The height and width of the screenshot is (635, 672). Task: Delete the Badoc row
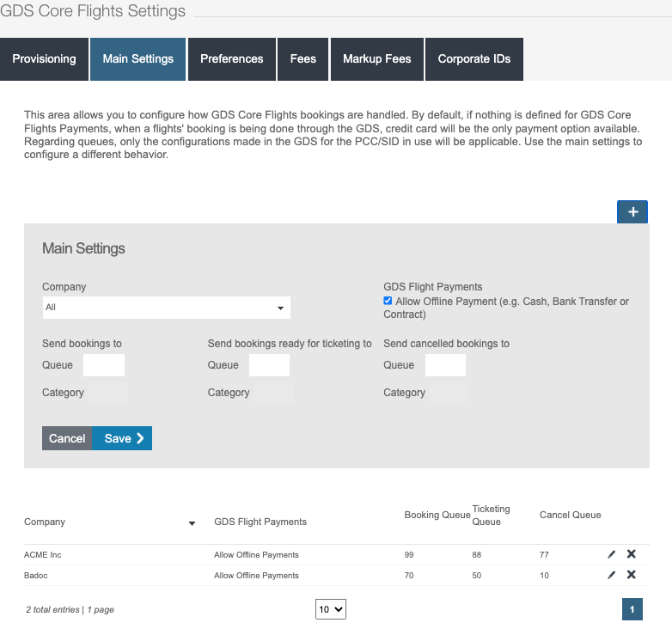(632, 576)
